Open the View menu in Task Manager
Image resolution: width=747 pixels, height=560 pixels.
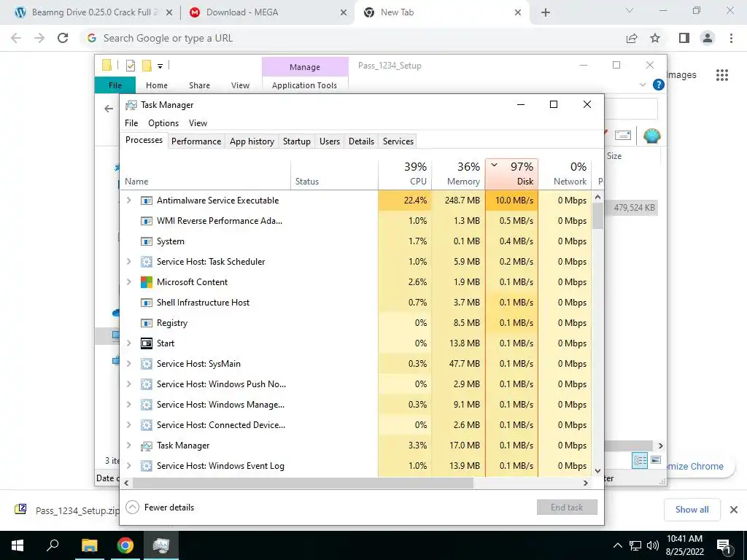(198, 122)
